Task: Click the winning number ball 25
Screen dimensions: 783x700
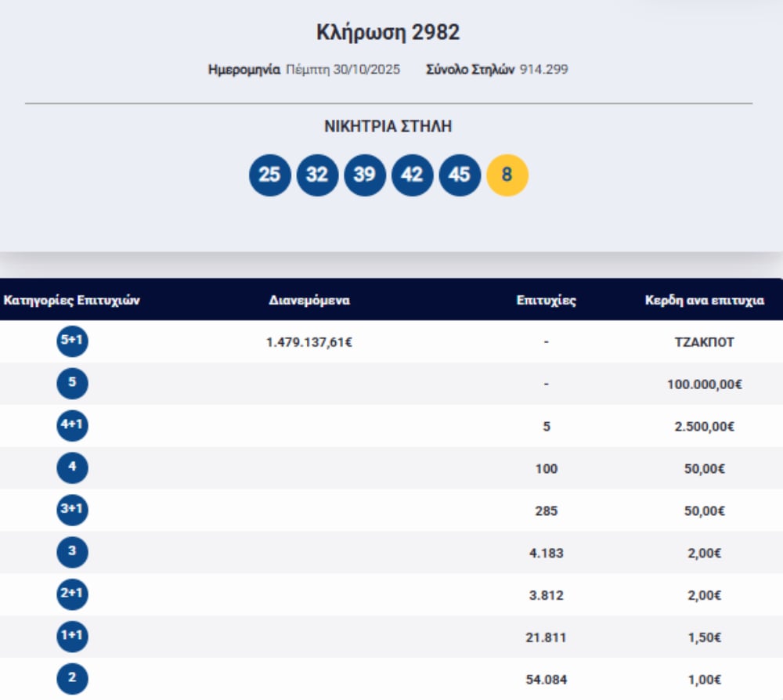Action: [269, 175]
